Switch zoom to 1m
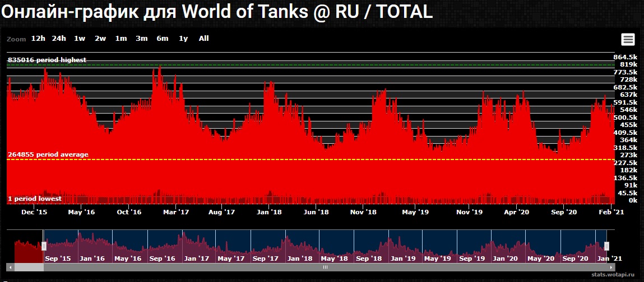Screen dimensions: 644x282 point(121,39)
